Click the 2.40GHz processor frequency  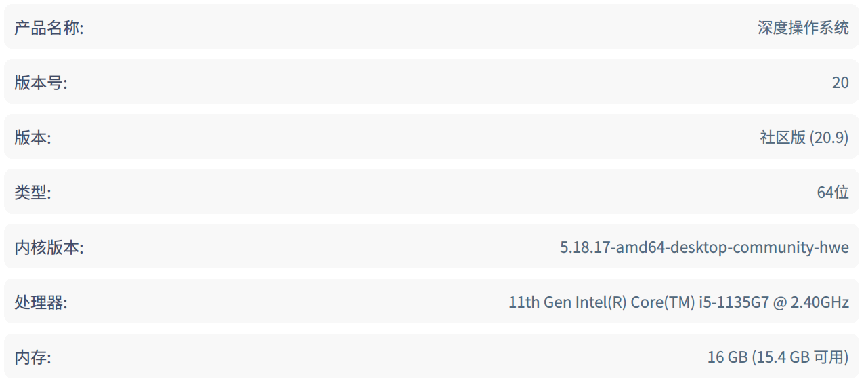(820, 302)
